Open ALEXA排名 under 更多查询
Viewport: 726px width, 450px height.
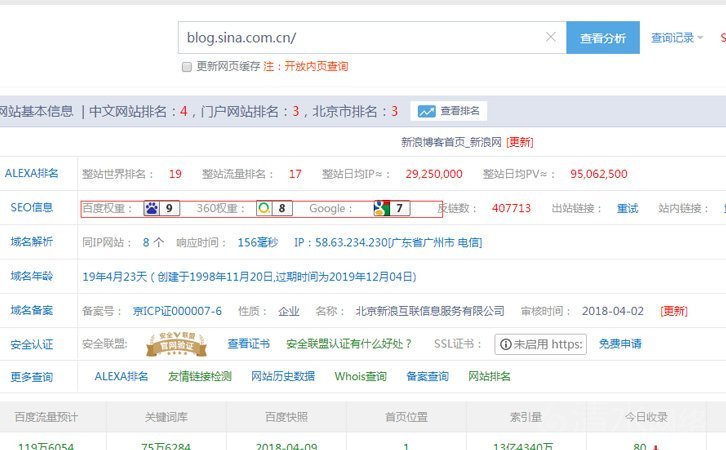click(121, 376)
